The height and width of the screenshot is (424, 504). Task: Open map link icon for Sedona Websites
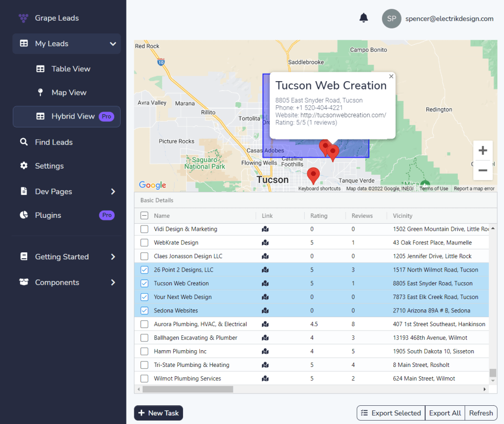coord(265,310)
